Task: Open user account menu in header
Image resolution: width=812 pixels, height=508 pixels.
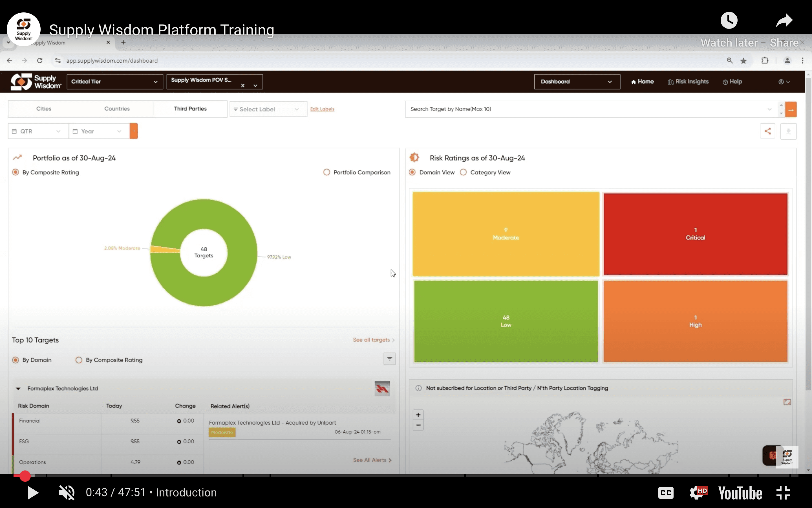Action: [x=784, y=82]
